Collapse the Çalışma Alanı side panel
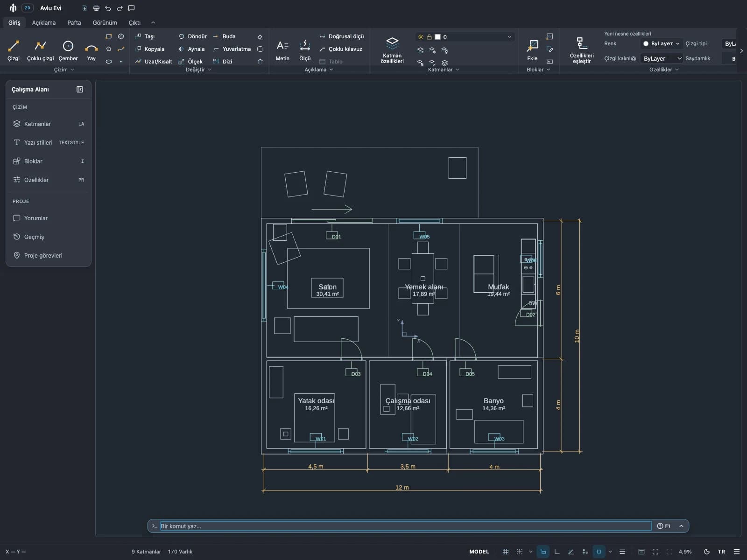The width and height of the screenshot is (747, 560). pyautogui.click(x=80, y=90)
